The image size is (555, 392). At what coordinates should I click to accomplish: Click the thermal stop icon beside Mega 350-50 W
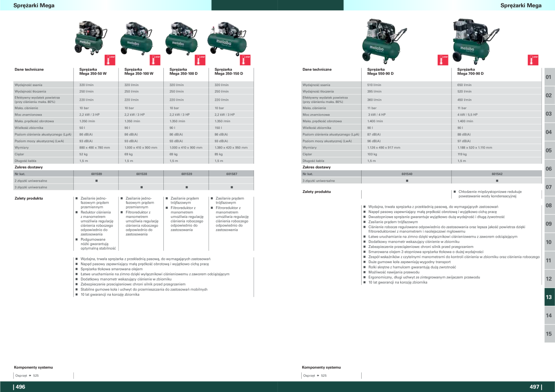point(111,60)
